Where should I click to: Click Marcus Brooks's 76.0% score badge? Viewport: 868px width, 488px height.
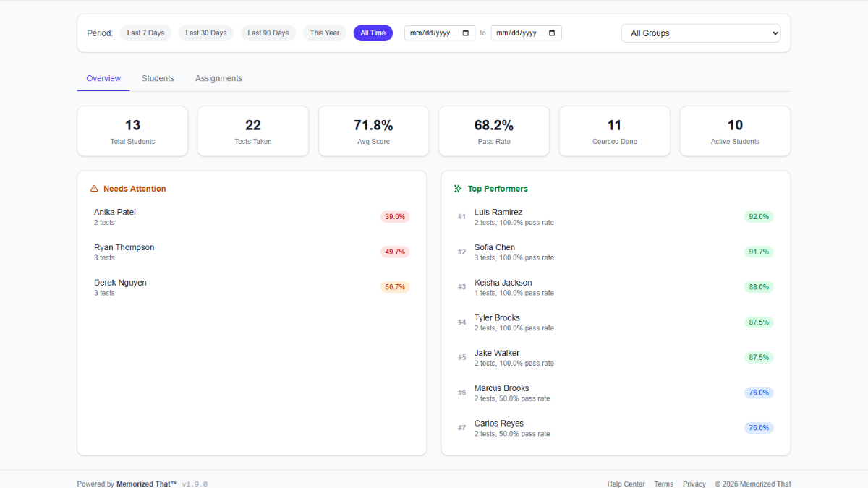(759, 393)
